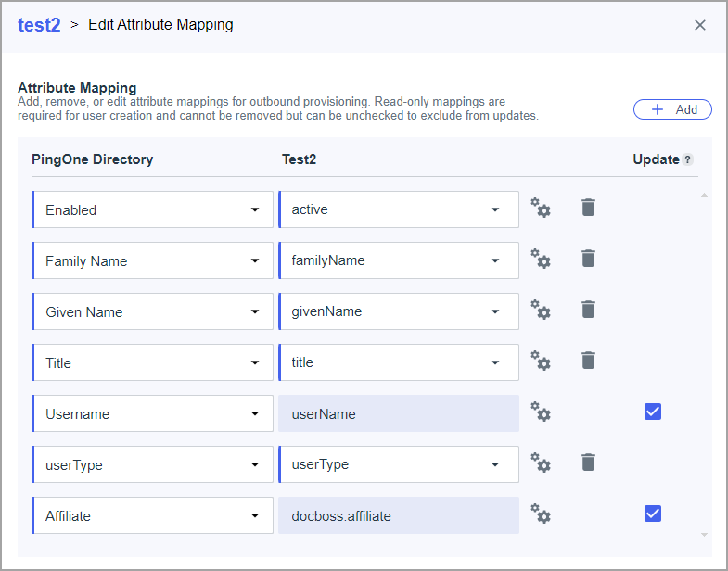Image resolution: width=728 pixels, height=571 pixels.
Task: Open the Family Name PingOne attribute dropdown
Action: (x=153, y=260)
